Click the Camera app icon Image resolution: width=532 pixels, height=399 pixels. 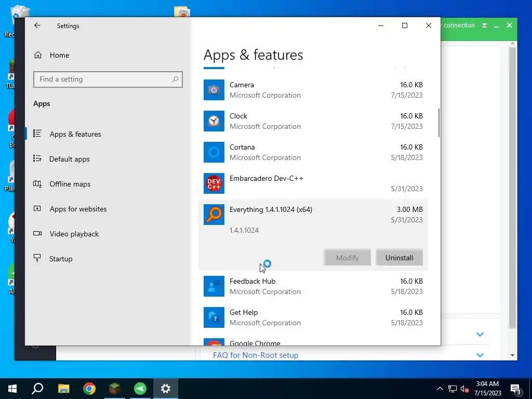214,90
